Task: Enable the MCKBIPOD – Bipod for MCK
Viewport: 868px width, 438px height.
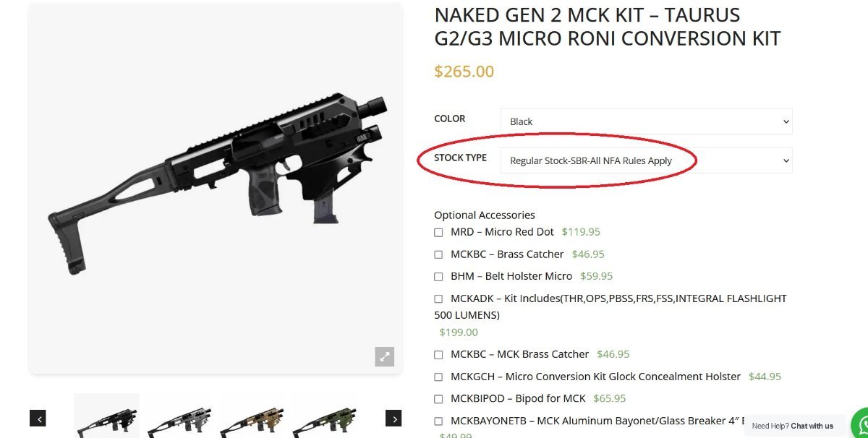Action: click(438, 398)
